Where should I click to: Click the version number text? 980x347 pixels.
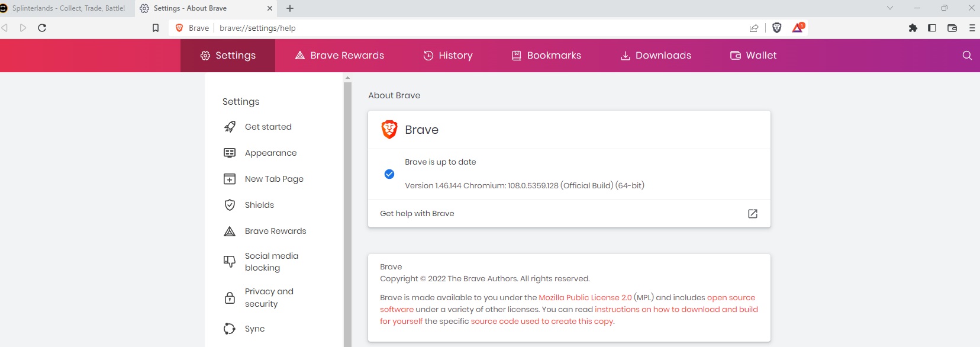524,185
